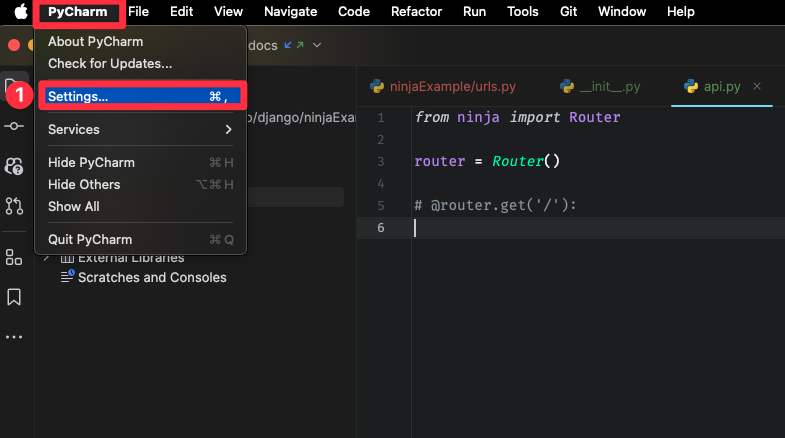Choose Hide PyCharm
Screen dimensions: 785x438
tap(141, 162)
